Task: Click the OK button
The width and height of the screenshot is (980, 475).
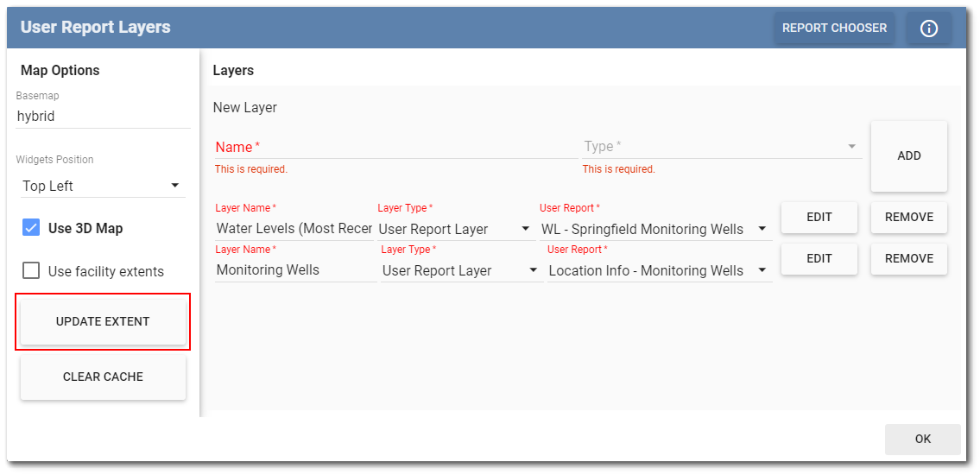Action: (923, 440)
